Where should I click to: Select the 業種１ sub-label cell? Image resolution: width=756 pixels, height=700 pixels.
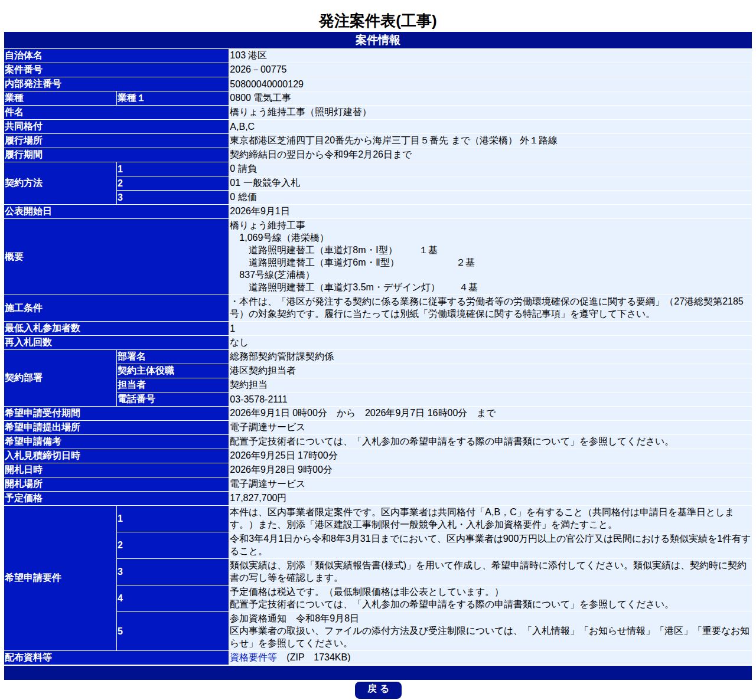172,98
